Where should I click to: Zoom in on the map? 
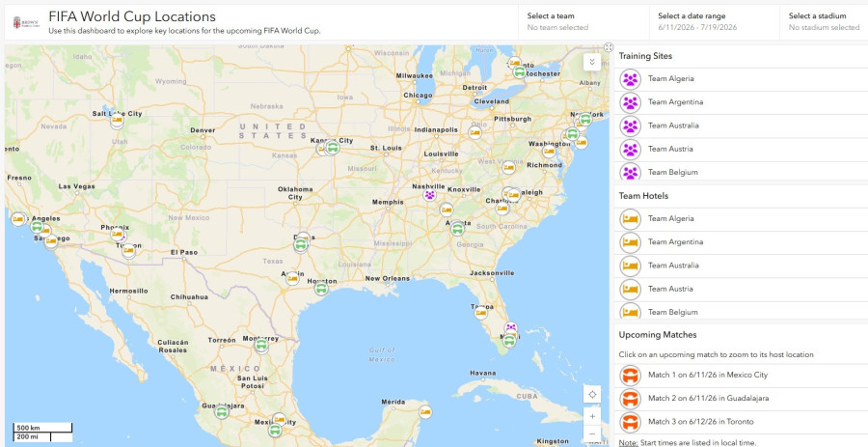[592, 416]
